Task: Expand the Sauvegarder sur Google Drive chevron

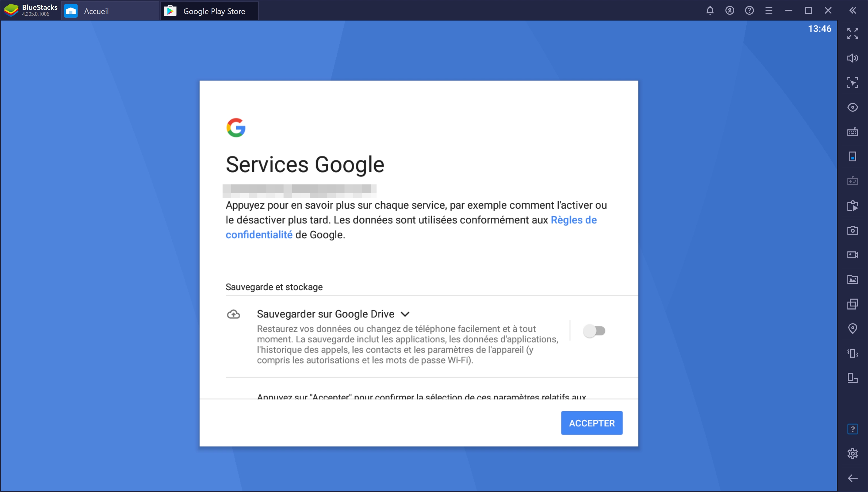Action: coord(405,314)
